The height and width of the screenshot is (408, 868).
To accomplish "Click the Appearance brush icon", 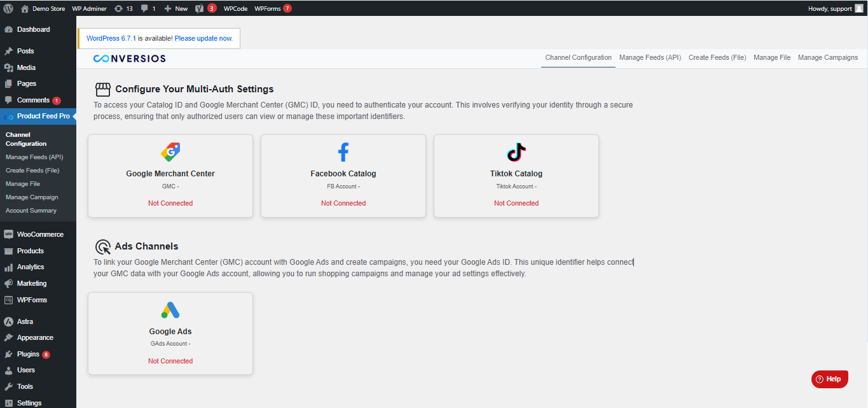I will point(8,337).
